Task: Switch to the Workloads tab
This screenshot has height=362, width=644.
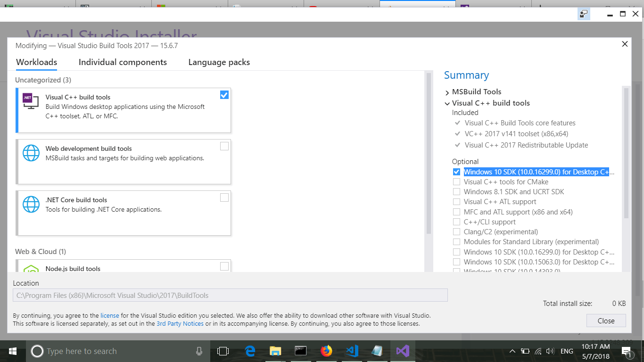Action: [x=37, y=62]
